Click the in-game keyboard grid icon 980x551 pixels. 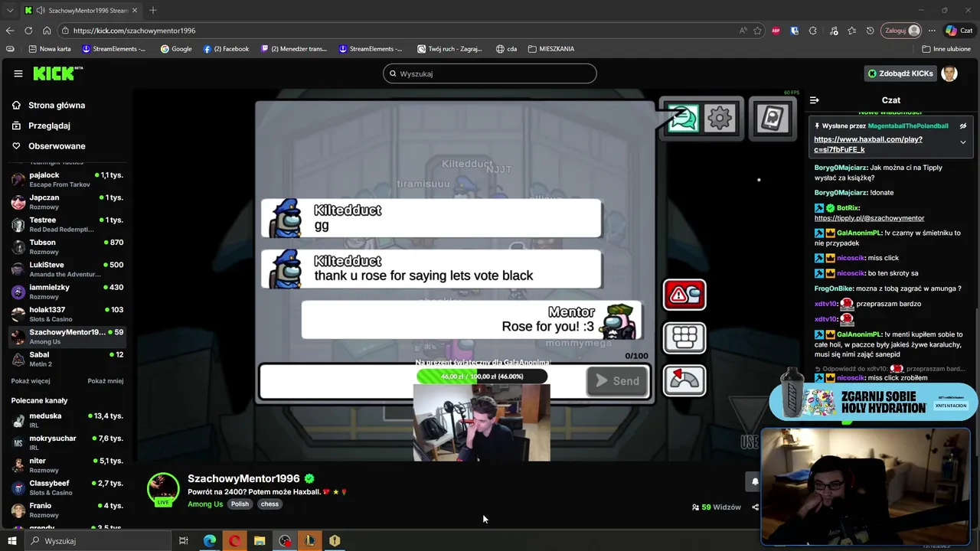pyautogui.click(x=684, y=337)
